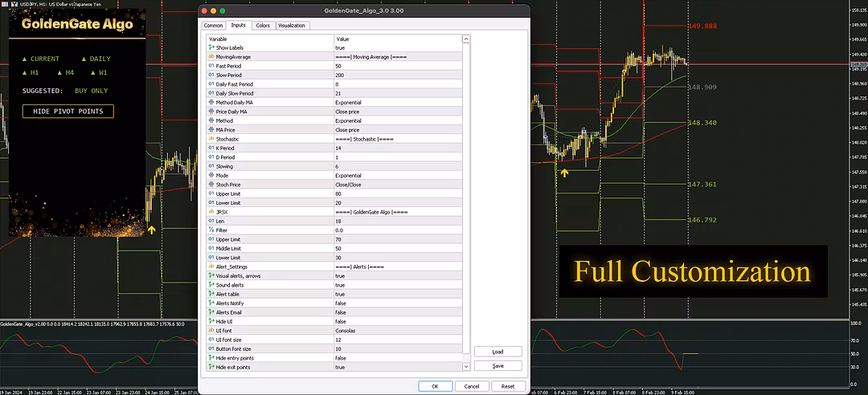This screenshot has width=868, height=395.
Task: Toggle the Hide entry points value
Action: (x=398, y=358)
